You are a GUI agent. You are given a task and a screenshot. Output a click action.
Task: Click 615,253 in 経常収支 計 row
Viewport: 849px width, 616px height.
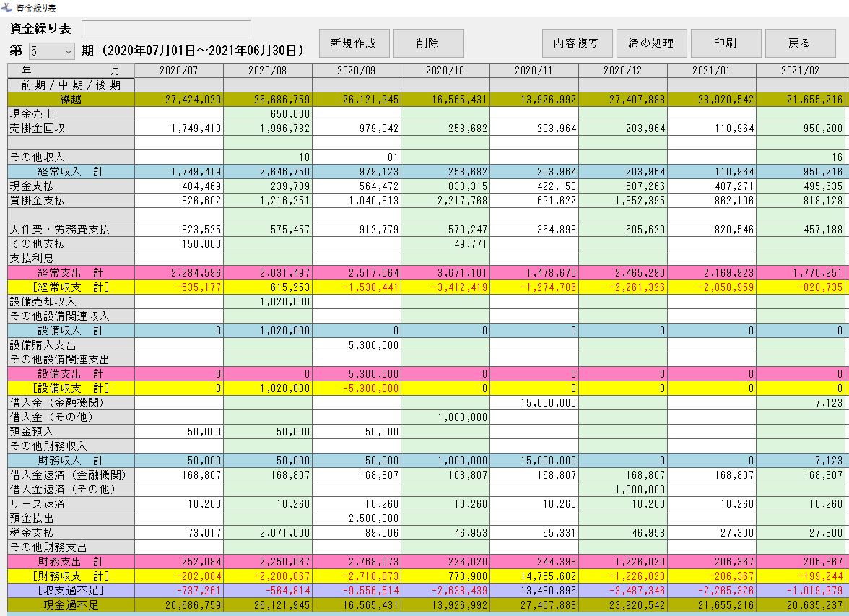[267, 287]
